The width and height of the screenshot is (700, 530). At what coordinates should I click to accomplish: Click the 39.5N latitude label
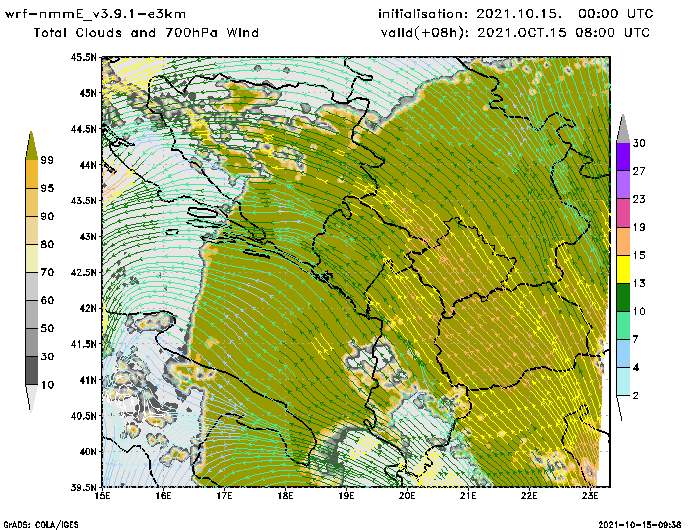click(83, 487)
